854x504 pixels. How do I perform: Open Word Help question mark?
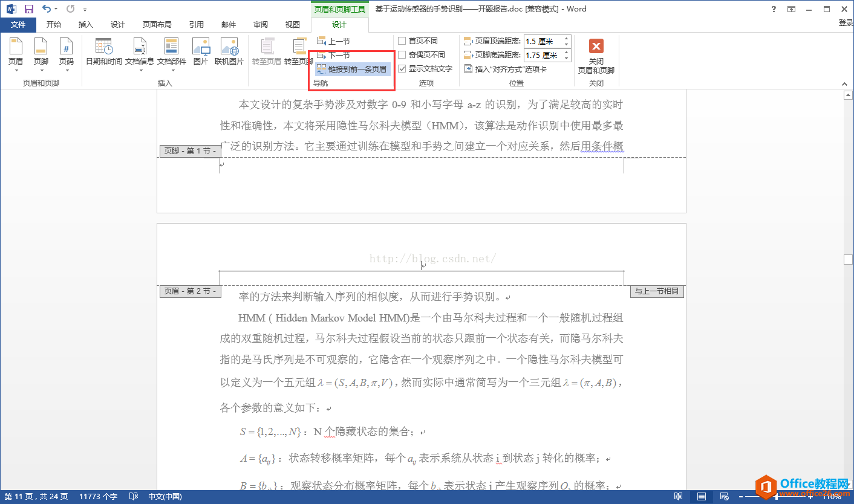[x=774, y=9]
